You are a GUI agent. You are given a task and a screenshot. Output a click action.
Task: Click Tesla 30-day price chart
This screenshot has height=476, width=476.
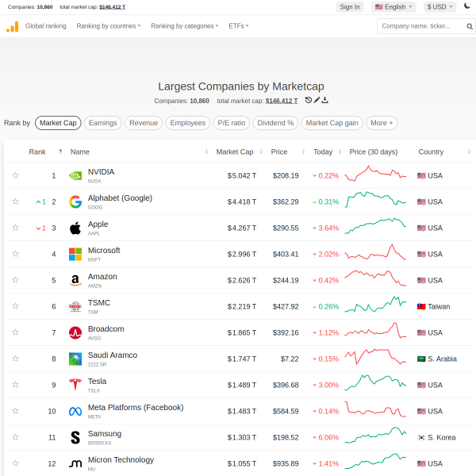375,383
